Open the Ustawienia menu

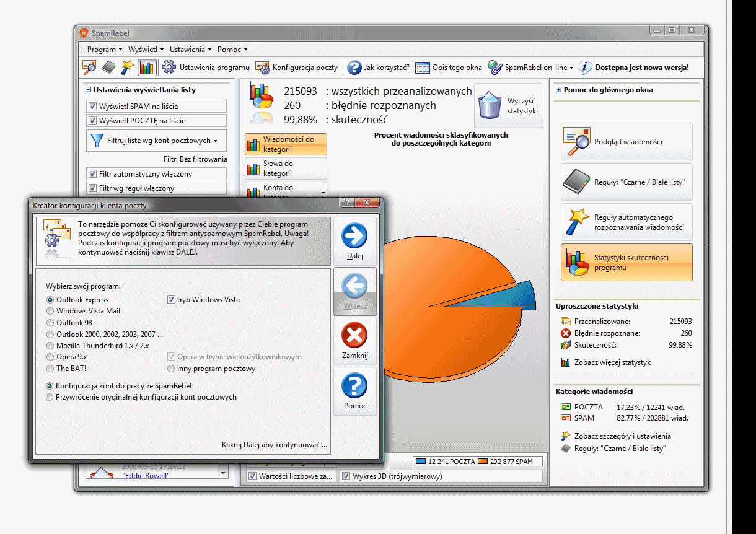190,50
